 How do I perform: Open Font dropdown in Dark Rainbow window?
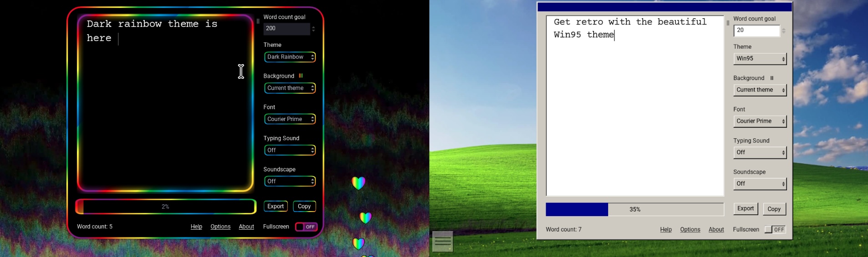point(290,119)
